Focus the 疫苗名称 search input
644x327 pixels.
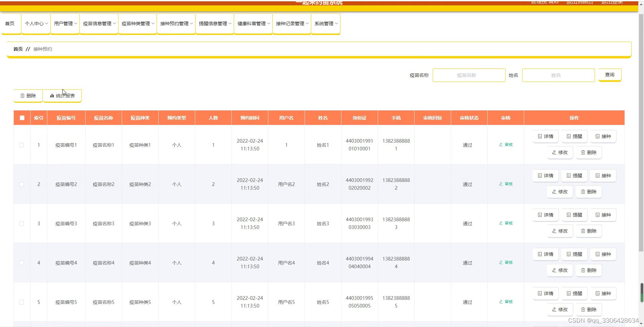[x=469, y=75]
